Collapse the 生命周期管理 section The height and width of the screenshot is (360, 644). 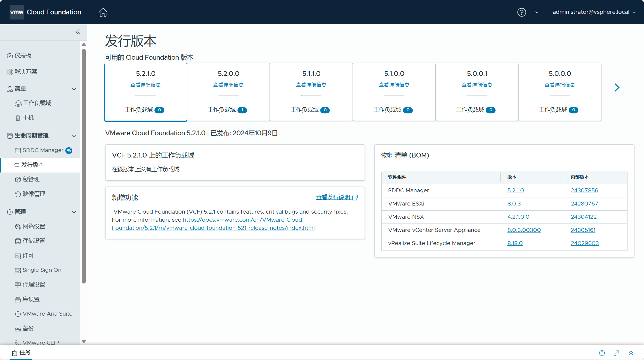pyautogui.click(x=74, y=136)
